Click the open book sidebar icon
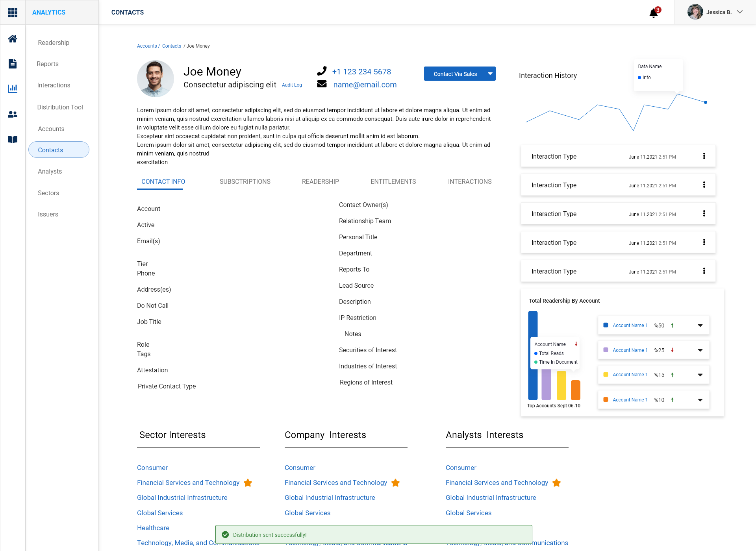756x551 pixels. coord(13,139)
